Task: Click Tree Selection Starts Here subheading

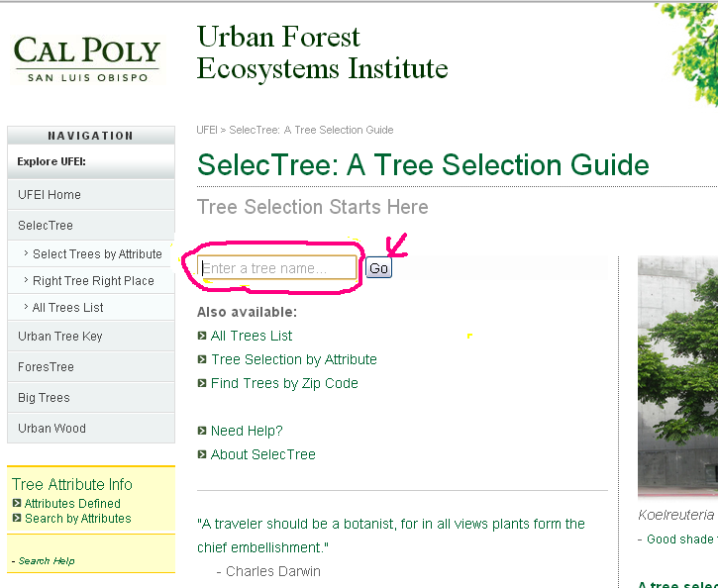Action: click(313, 207)
